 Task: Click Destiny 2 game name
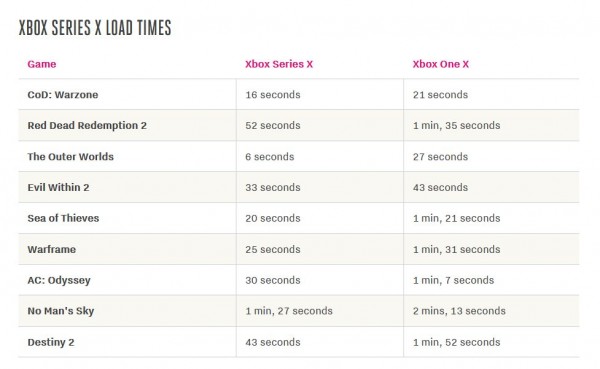click(51, 342)
